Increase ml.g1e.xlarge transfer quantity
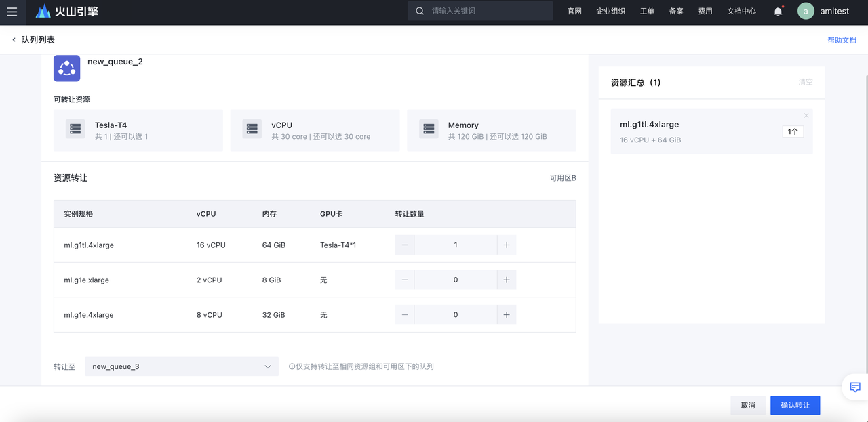Screen dimensions: 868x422 pos(507,280)
